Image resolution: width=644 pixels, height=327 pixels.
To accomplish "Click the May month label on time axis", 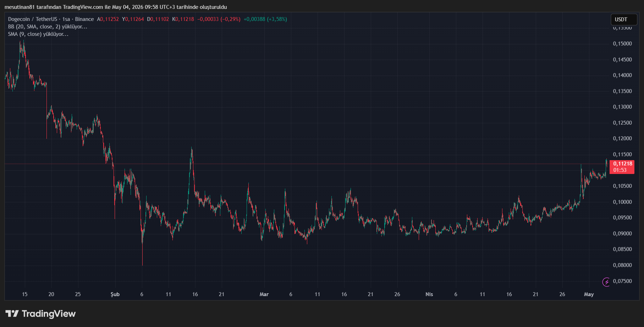I will click(589, 294).
